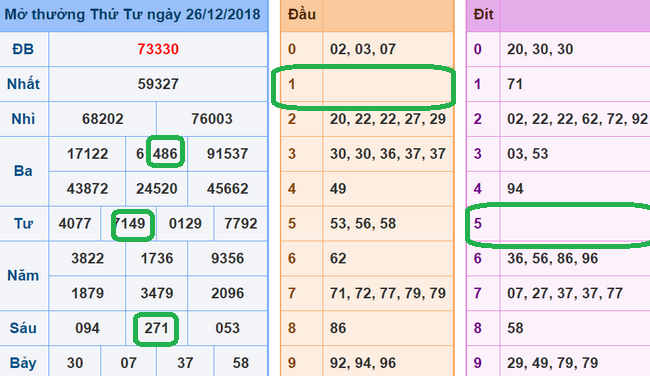Click value 58 in Đít row 8
The width and height of the screenshot is (650, 376).
[x=515, y=328]
